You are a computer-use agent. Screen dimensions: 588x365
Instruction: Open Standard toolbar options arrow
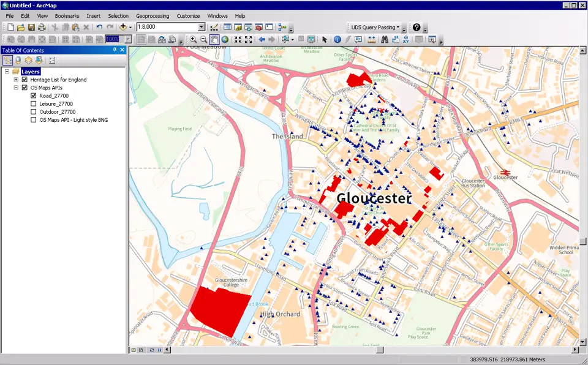pos(292,29)
